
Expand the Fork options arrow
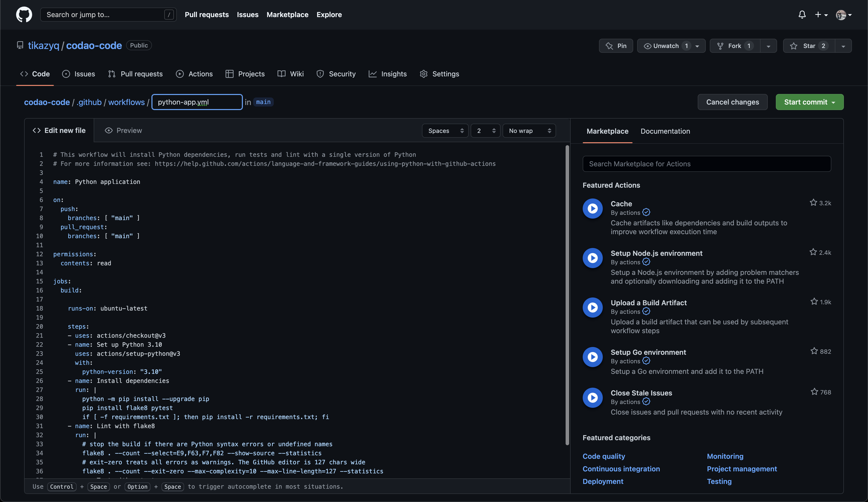[769, 46]
